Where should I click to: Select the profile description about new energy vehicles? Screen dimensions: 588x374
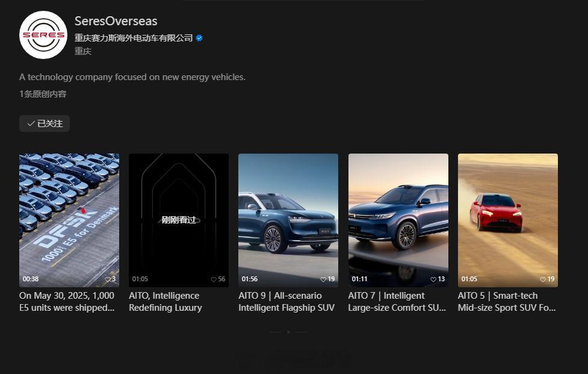click(132, 77)
